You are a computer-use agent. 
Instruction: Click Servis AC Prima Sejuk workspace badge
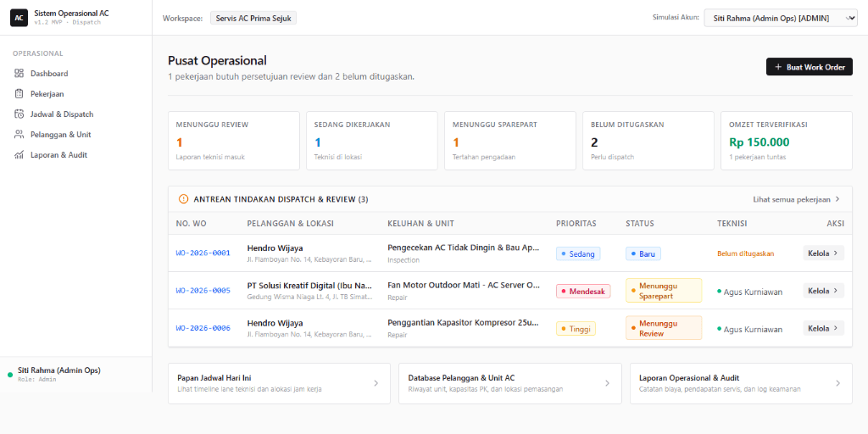(253, 19)
